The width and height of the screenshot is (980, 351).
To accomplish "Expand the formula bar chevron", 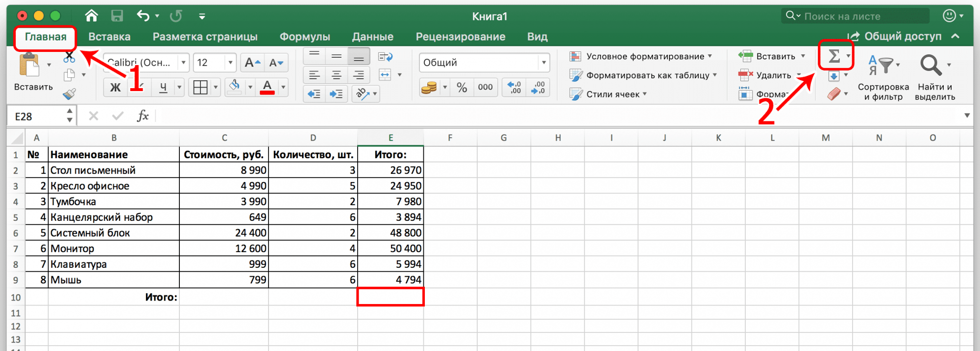I will point(967,116).
